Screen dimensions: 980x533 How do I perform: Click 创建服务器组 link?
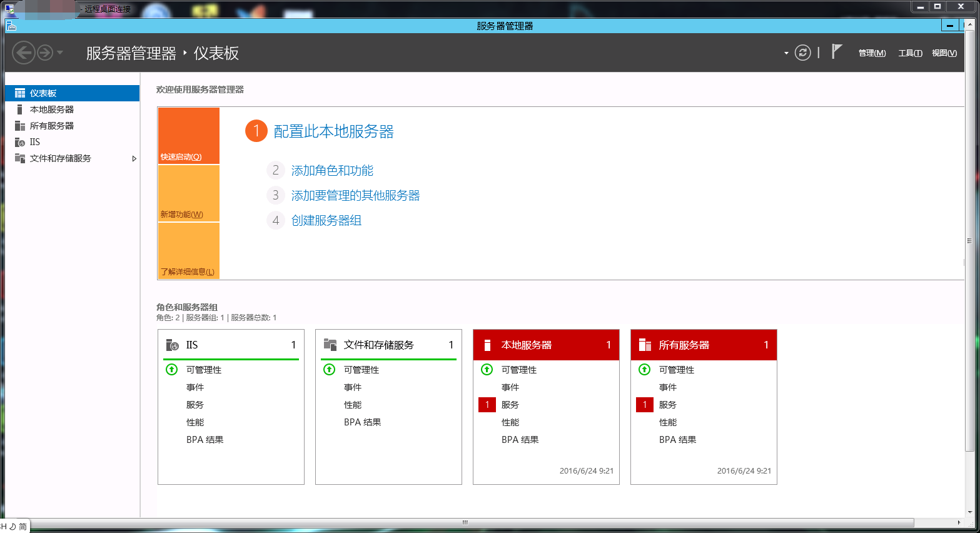point(326,220)
